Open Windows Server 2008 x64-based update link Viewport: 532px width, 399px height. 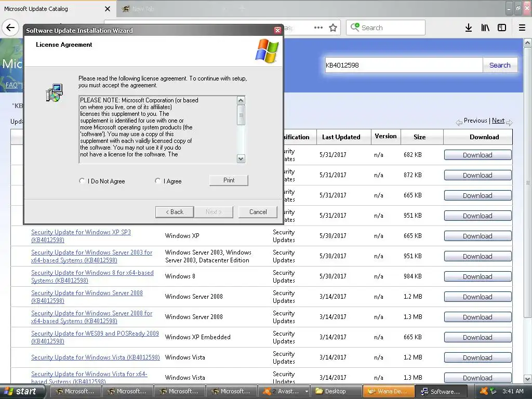pos(91,317)
